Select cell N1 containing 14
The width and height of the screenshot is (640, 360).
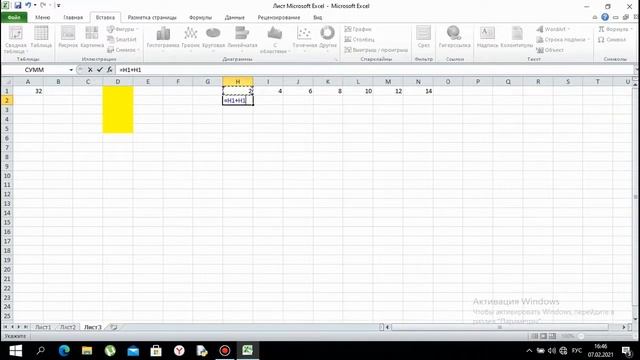point(418,91)
